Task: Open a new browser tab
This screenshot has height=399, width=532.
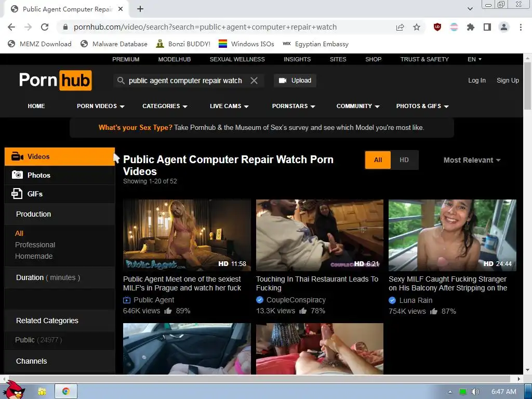Action: point(140,9)
